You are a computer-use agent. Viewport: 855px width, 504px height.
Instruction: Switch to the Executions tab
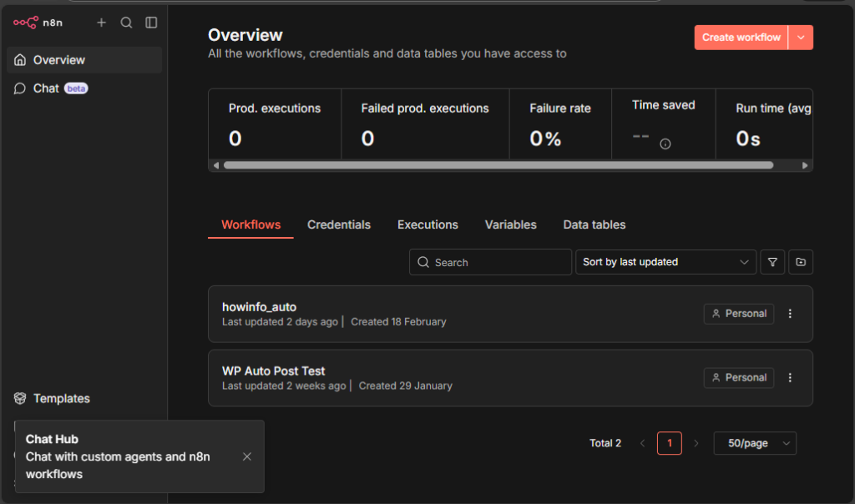point(427,224)
